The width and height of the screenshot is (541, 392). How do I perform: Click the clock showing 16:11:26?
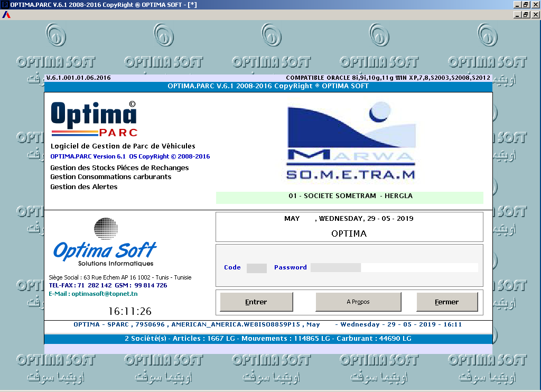(x=130, y=311)
